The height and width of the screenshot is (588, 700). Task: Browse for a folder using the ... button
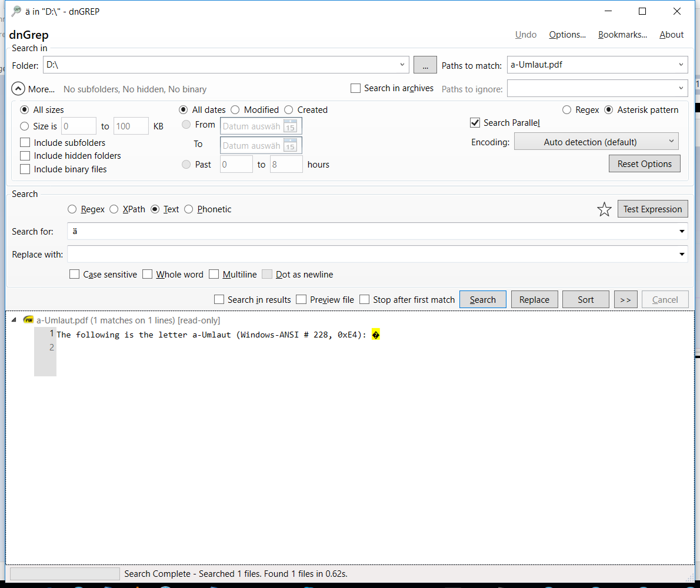(425, 65)
